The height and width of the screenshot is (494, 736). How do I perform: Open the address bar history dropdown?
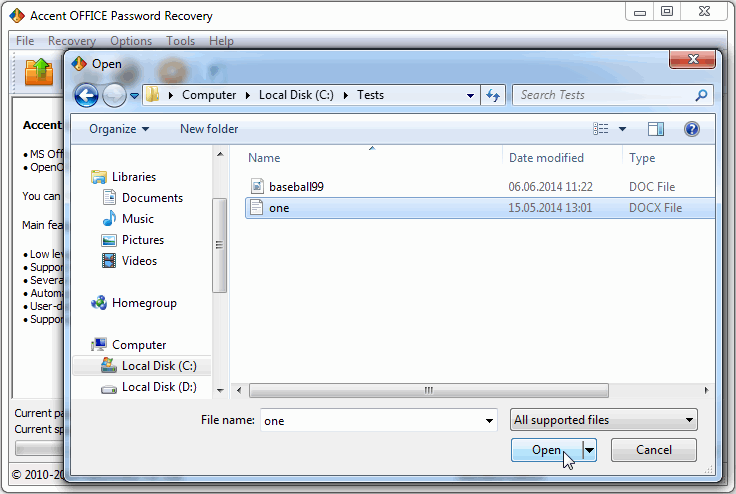470,95
